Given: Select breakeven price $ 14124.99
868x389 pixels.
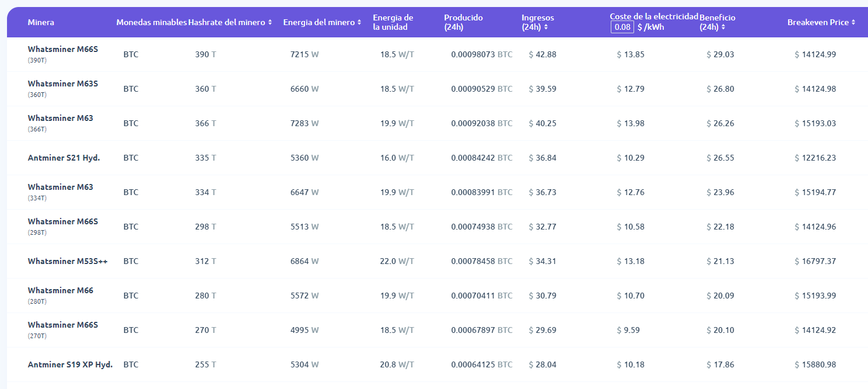Looking at the screenshot, I should 815,54.
